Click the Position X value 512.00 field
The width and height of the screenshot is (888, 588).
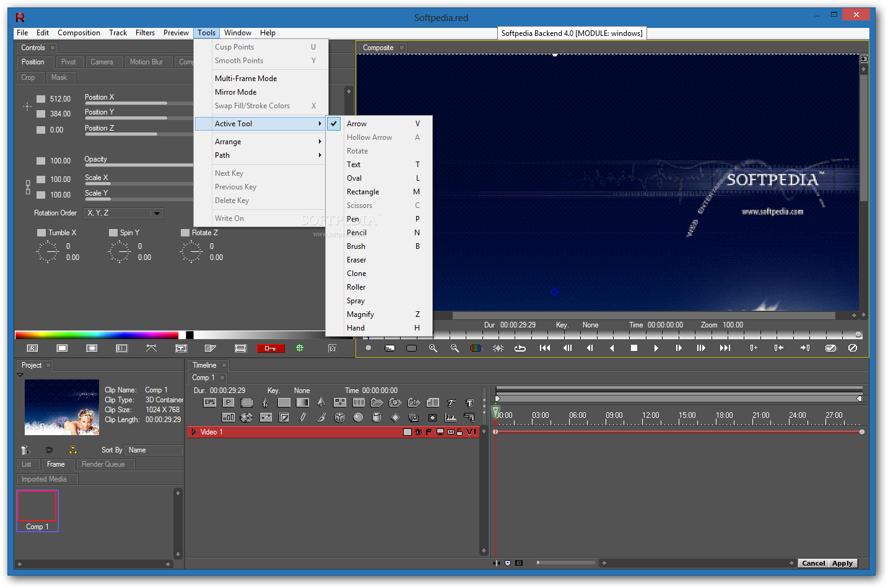click(60, 99)
